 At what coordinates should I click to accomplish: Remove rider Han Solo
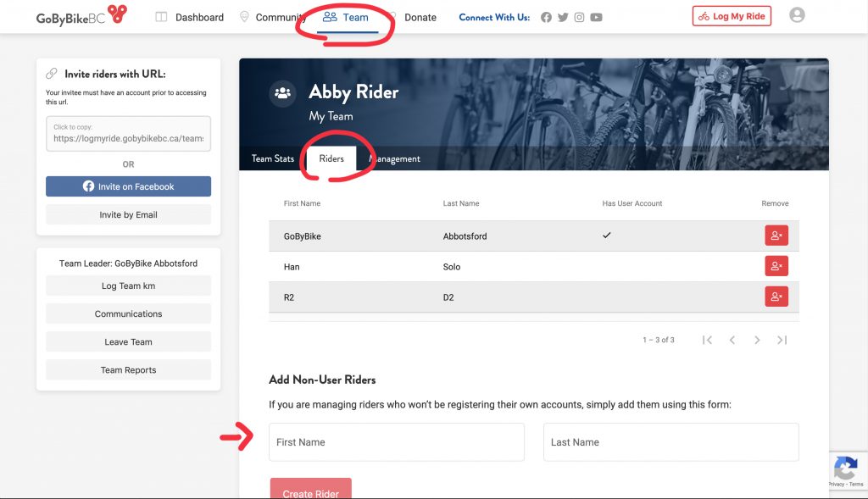(x=776, y=266)
